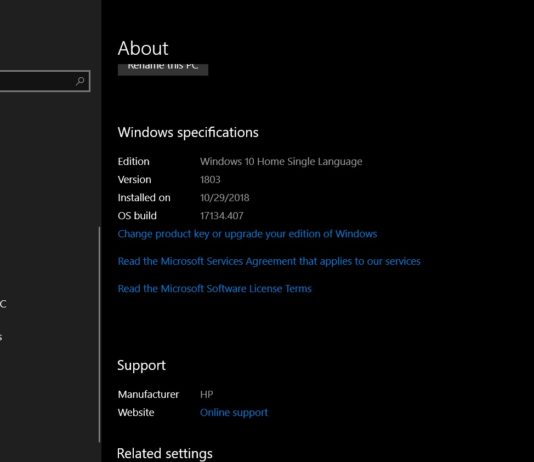Image resolution: width=534 pixels, height=462 pixels.
Task: Click the Rename this PC button
Action: [x=163, y=69]
